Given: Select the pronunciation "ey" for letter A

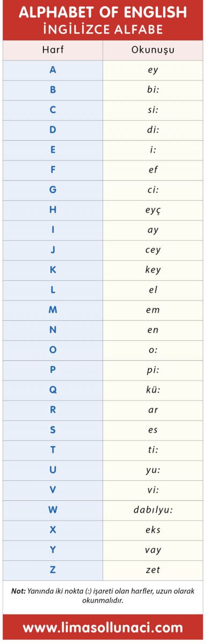Looking at the screenshot, I should pos(153,70).
